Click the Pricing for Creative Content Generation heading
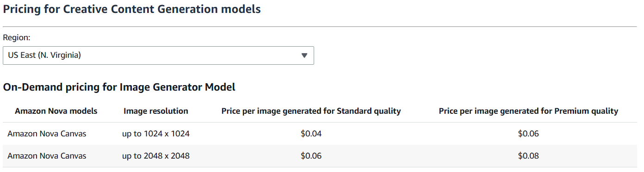The width and height of the screenshot is (644, 172). point(132,9)
